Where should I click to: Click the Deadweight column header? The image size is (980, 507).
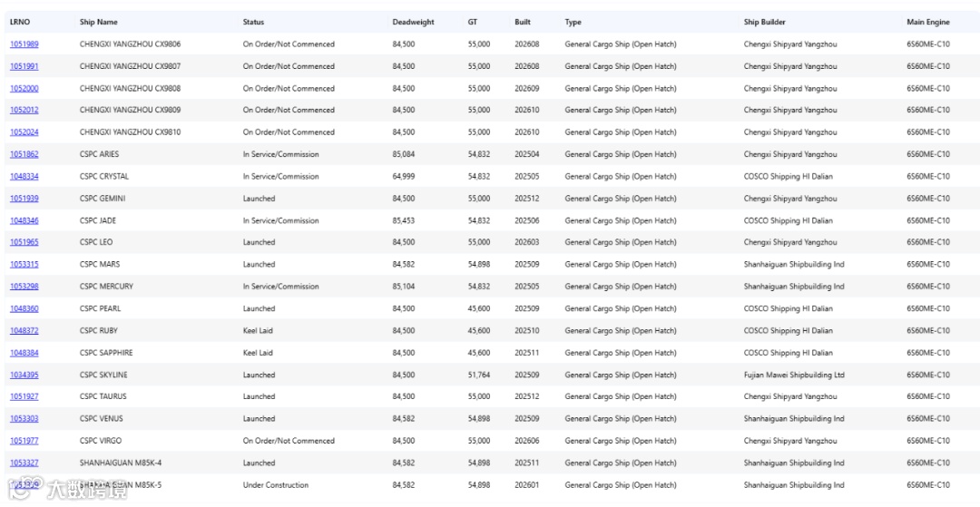[x=413, y=22]
